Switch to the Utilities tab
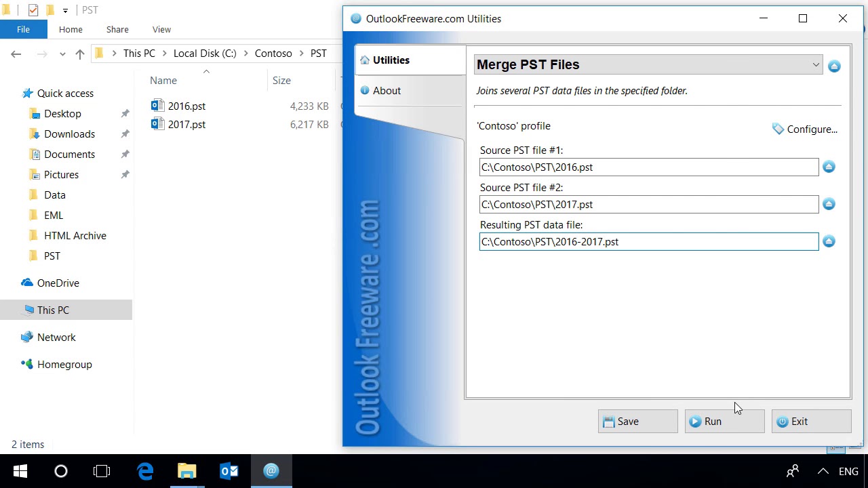Viewport: 868px width, 488px height. pos(410,60)
